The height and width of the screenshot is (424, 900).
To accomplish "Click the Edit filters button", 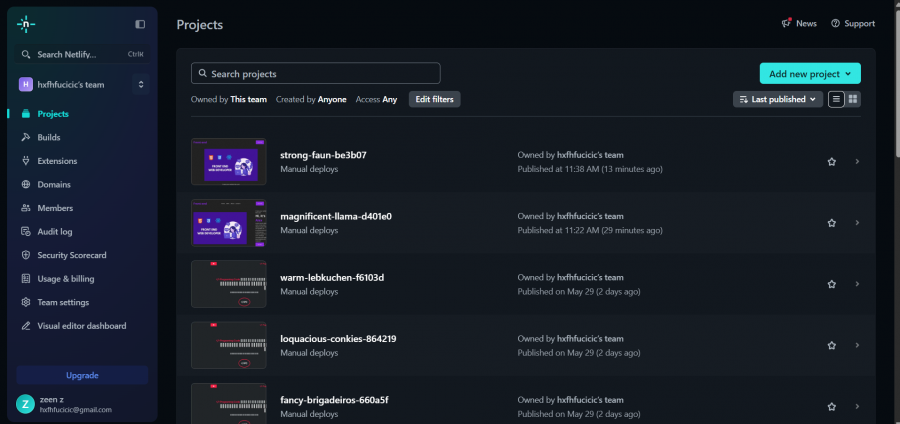I will click(435, 99).
